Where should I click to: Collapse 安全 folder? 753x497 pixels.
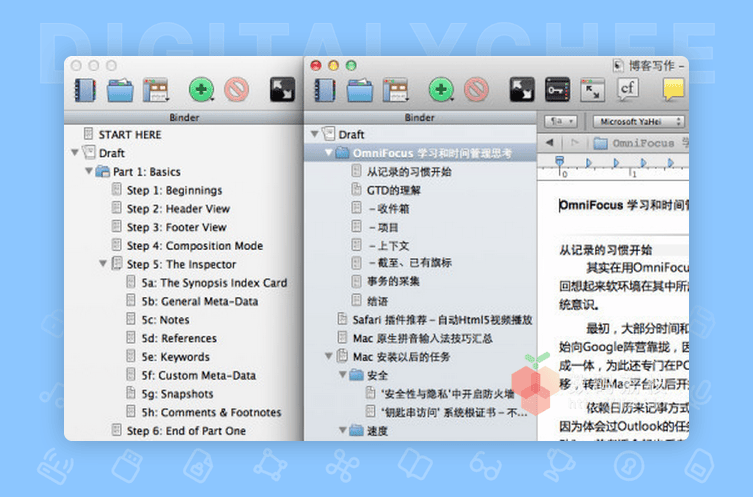click(x=342, y=375)
